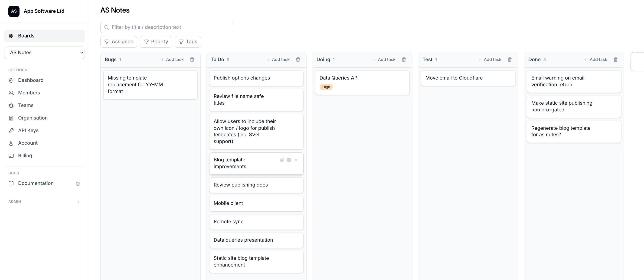The width and height of the screenshot is (644, 280).
Task: Open the AS Notes board selector dropdown
Action: (44, 53)
